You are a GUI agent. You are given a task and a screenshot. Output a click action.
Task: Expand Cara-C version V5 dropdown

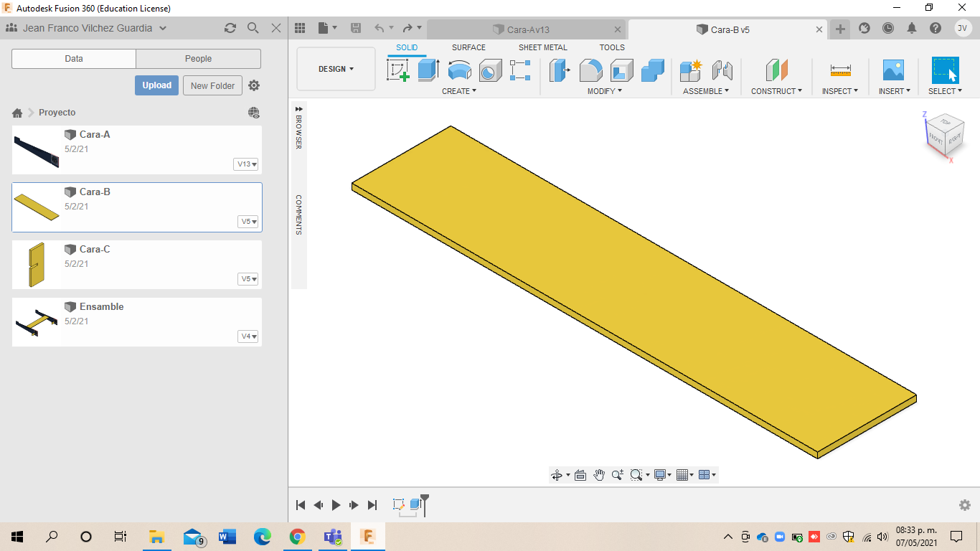pos(248,279)
